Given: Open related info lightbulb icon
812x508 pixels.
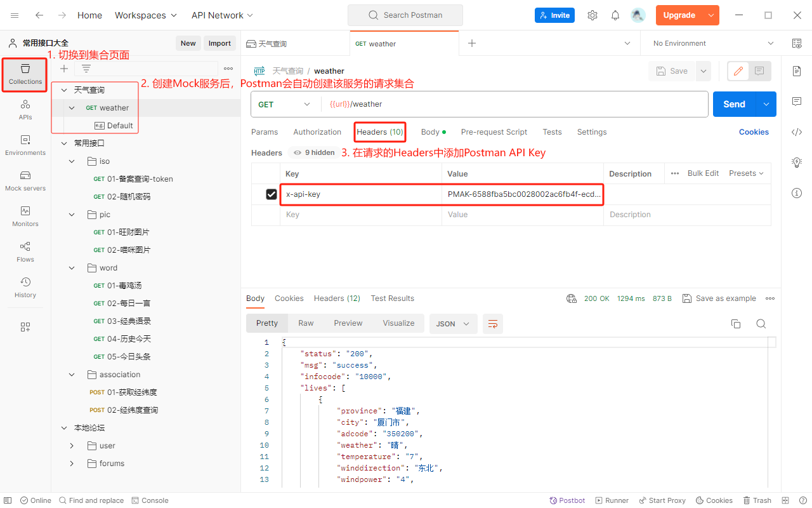Looking at the screenshot, I should coord(797,163).
